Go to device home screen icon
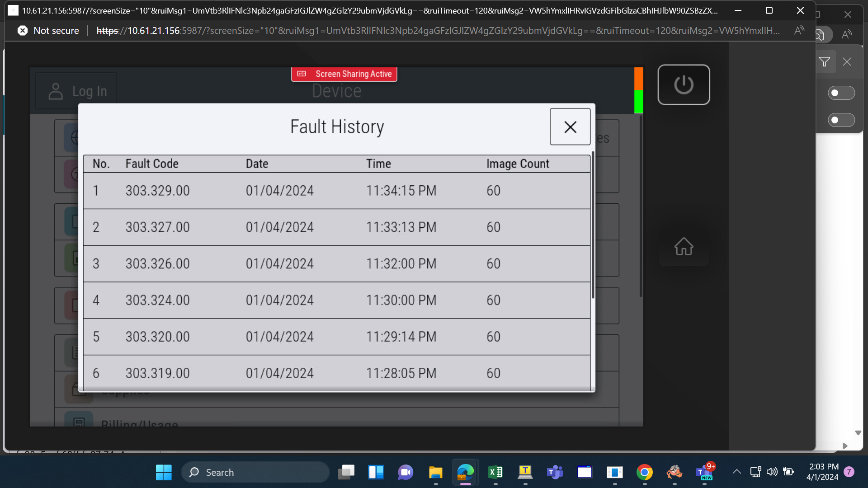This screenshot has width=868, height=488. (684, 247)
